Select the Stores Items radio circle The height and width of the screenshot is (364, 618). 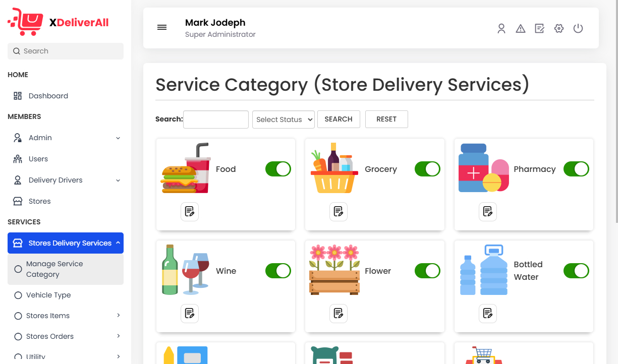tap(18, 316)
